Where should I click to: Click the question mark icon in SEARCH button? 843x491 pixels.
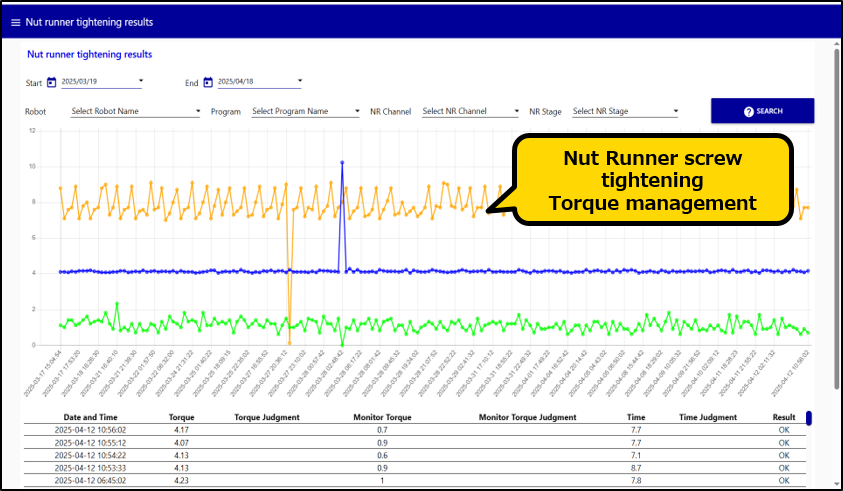coord(748,111)
